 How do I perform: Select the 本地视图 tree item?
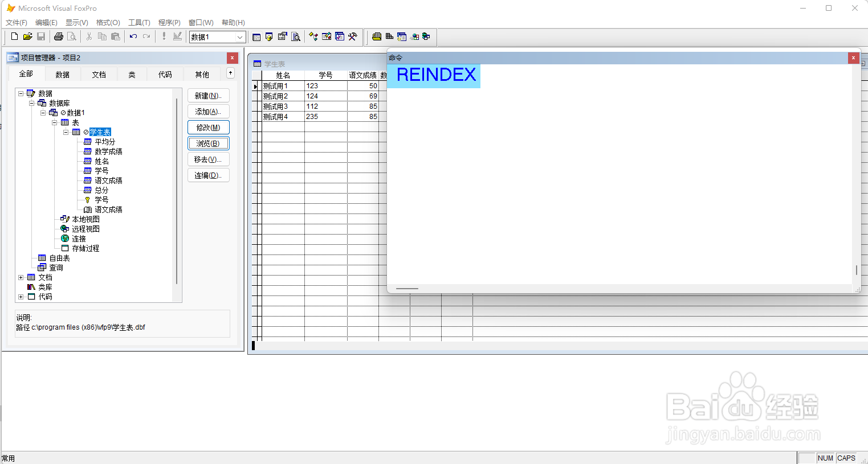pos(85,219)
